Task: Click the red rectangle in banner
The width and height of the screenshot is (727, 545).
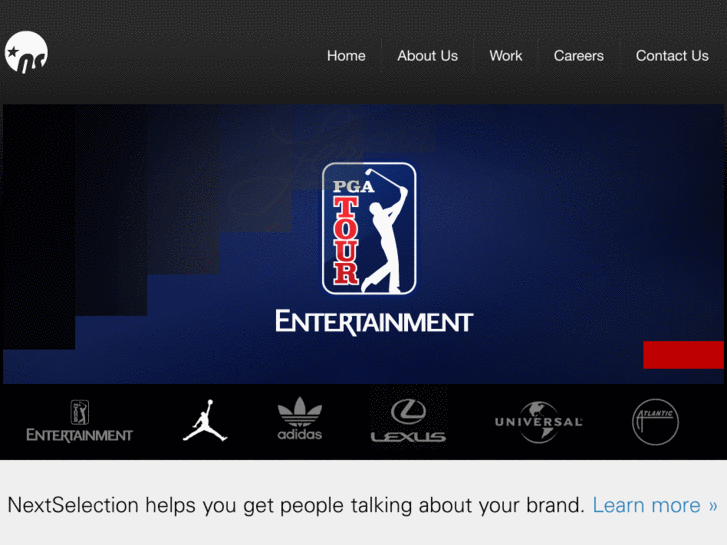Action: (x=683, y=355)
